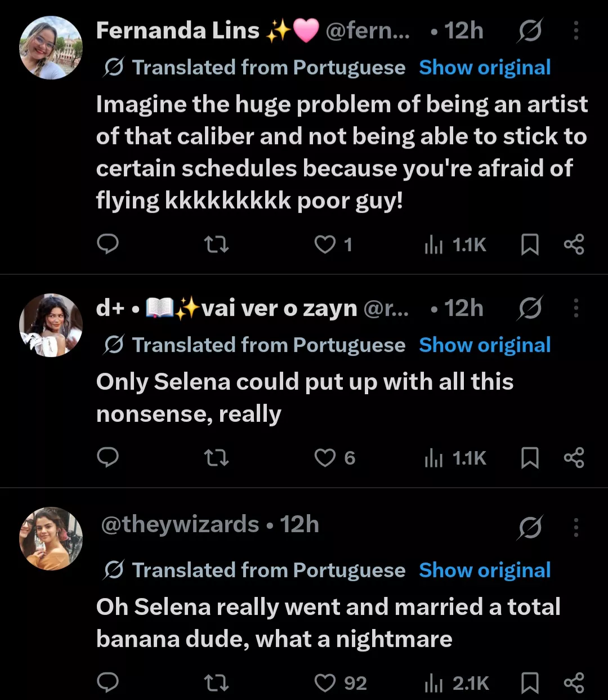
Task: Open more options for @theywizards tweet
Action: point(576,527)
